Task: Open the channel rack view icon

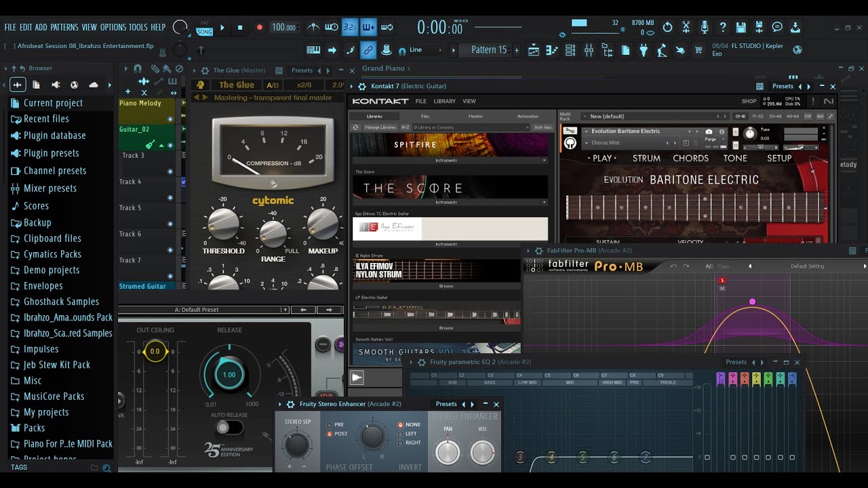Action: pyautogui.click(x=570, y=50)
